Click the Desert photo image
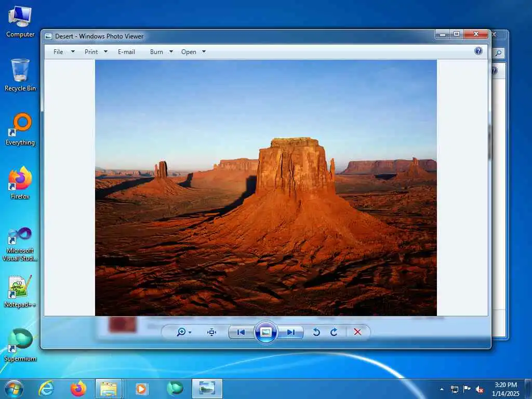The height and width of the screenshot is (399, 532). [266, 188]
